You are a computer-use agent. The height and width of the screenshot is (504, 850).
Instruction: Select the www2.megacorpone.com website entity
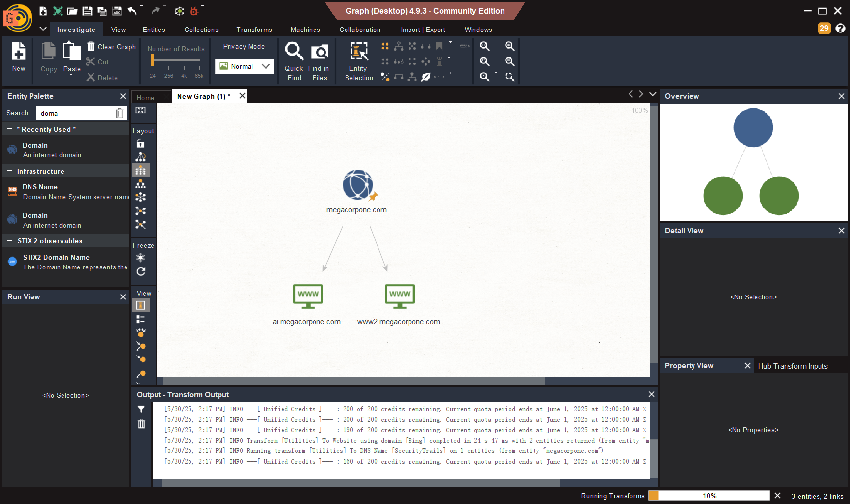[400, 296]
